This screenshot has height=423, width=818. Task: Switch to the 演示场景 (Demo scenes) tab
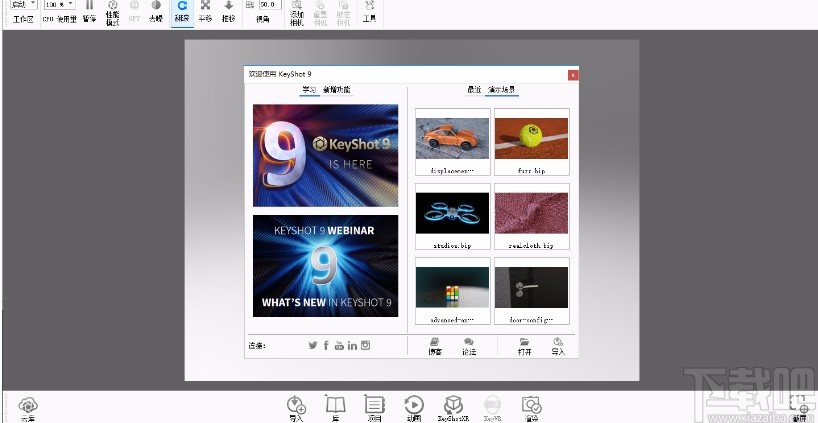click(x=502, y=90)
